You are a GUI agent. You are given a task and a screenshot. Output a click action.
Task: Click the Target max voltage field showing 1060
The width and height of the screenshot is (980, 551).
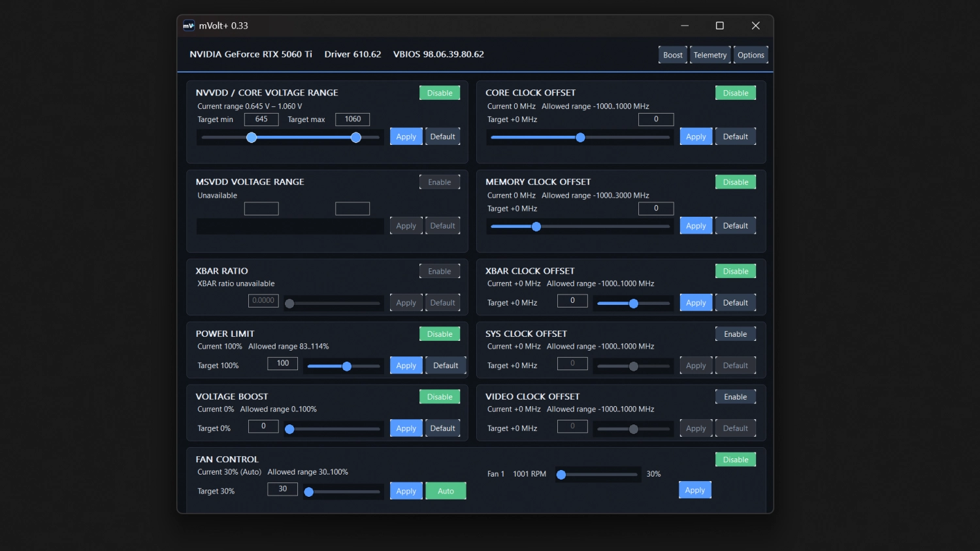point(353,119)
